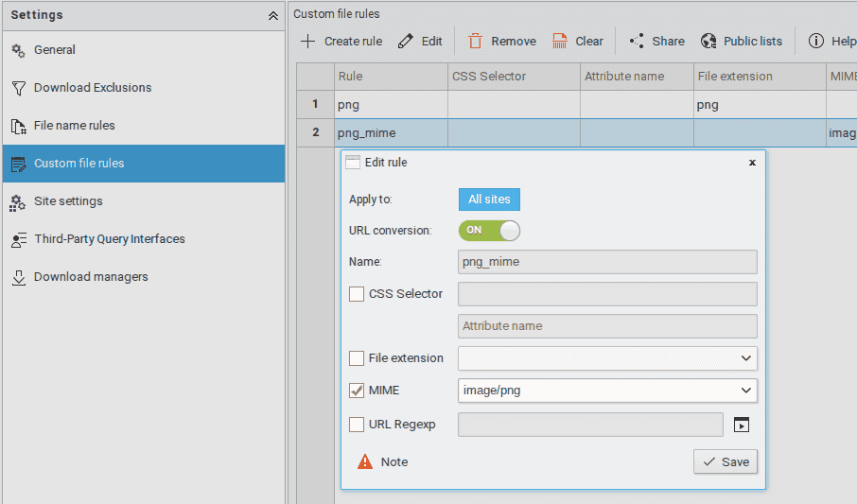
Task: Click the 'png' file extension cell
Action: pyautogui.click(x=760, y=104)
